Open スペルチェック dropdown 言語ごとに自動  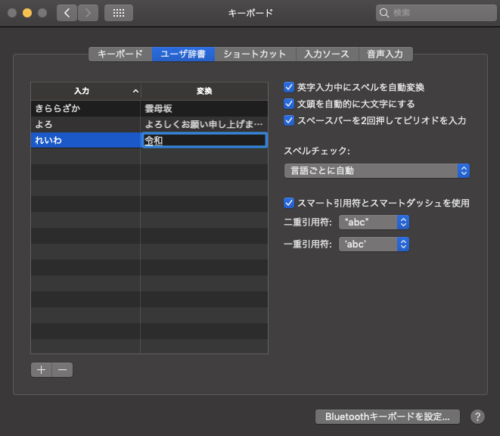point(377,171)
